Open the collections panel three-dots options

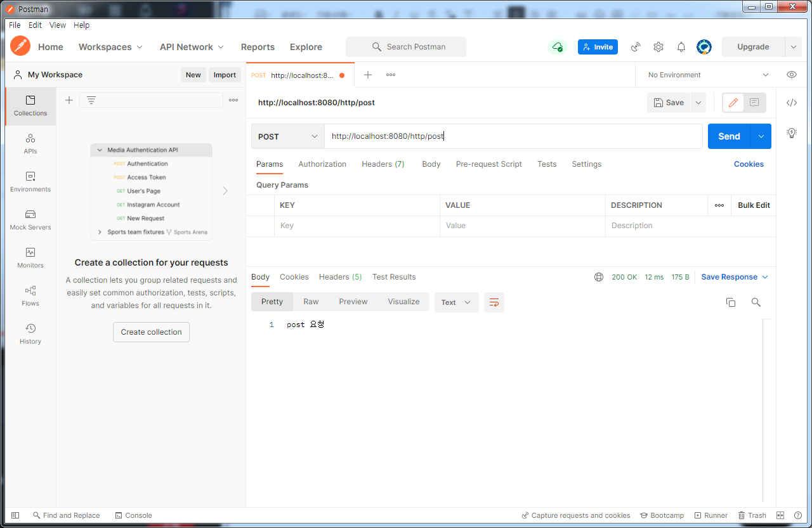[233, 100]
